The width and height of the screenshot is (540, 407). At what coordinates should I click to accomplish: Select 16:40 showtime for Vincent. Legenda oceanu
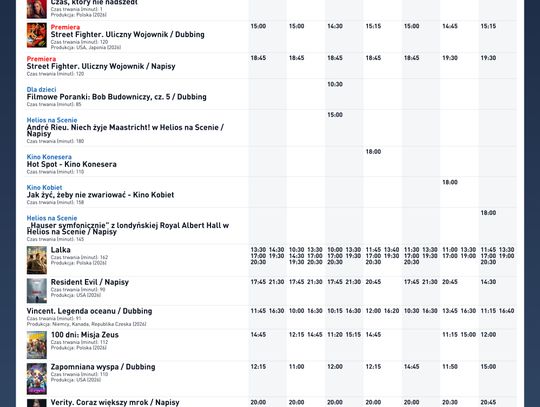507,311
